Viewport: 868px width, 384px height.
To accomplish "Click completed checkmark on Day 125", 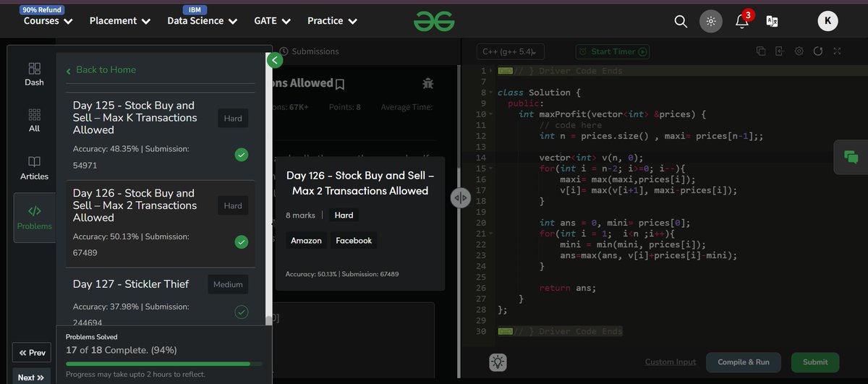I will click(x=242, y=154).
